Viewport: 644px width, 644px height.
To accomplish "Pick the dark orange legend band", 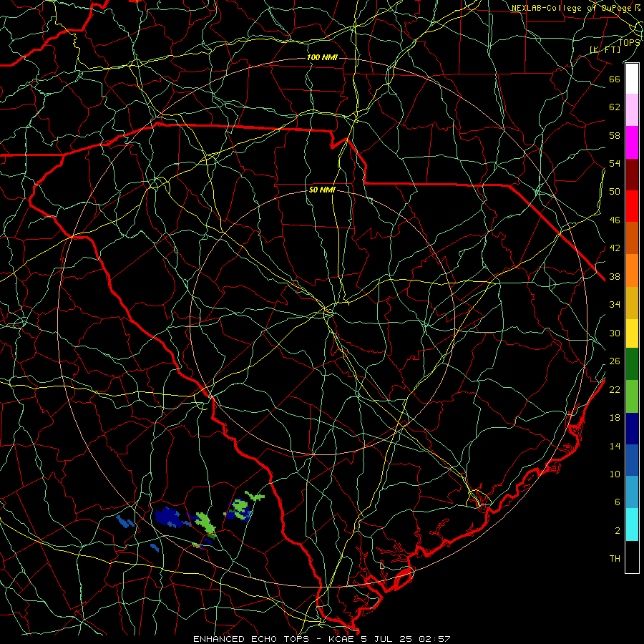I will 632,238.
